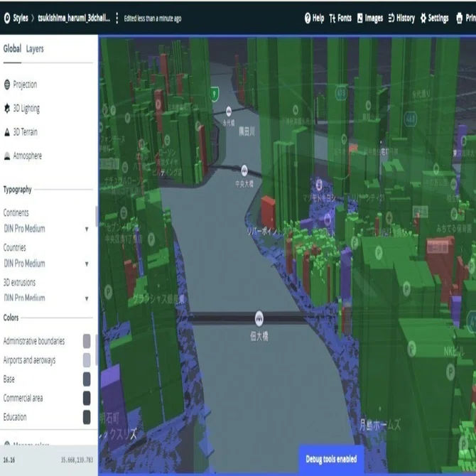Screen dimensions: 476x476
Task: Switch to the Layers tab
Action: click(35, 48)
